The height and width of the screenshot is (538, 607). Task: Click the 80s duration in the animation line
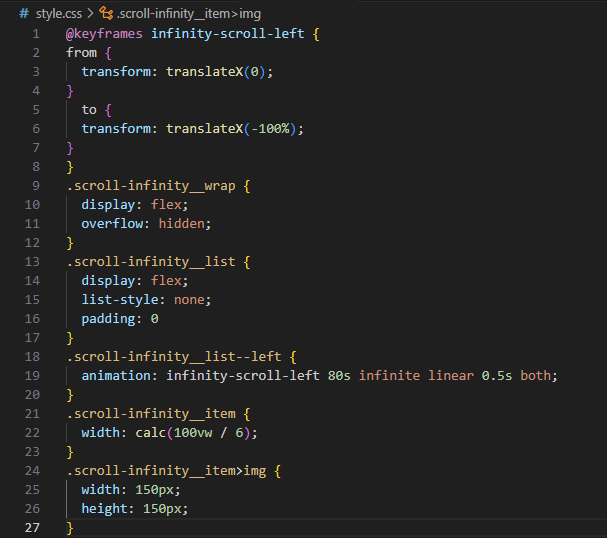tap(339, 375)
